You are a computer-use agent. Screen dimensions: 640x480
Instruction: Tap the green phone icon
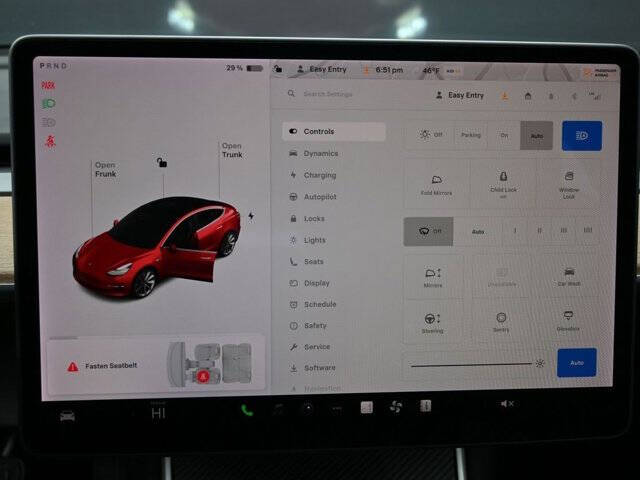(x=247, y=410)
